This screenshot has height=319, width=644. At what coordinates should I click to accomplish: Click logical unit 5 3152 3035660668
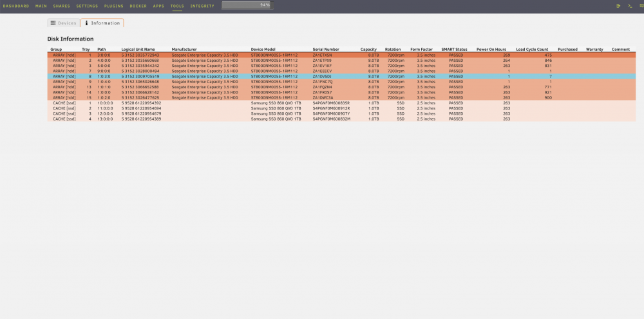coord(140,61)
